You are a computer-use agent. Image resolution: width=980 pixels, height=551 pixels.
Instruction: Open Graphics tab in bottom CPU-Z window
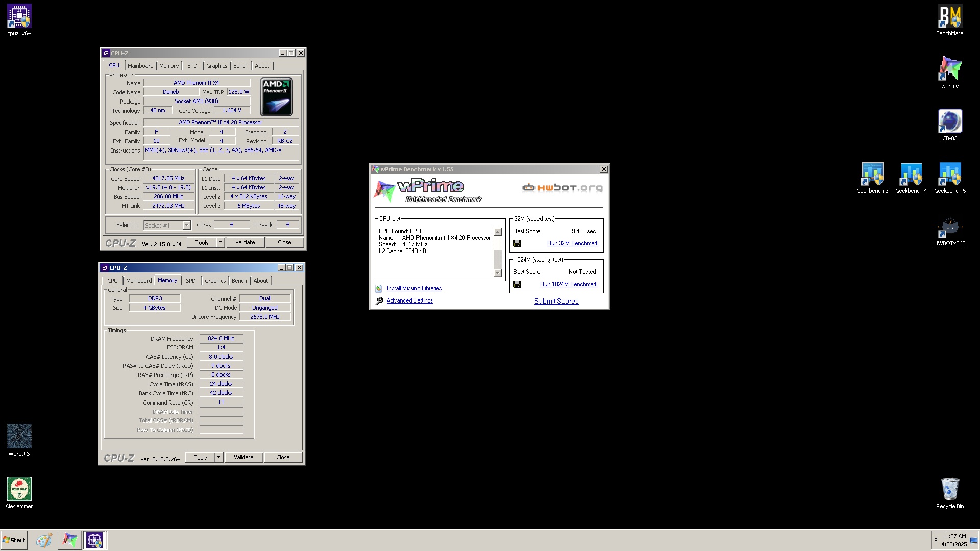coord(215,281)
